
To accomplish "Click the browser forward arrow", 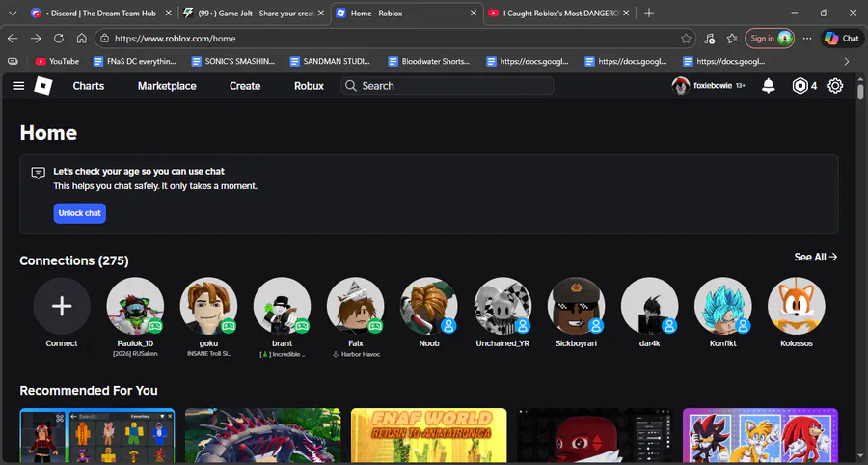I will [36, 39].
